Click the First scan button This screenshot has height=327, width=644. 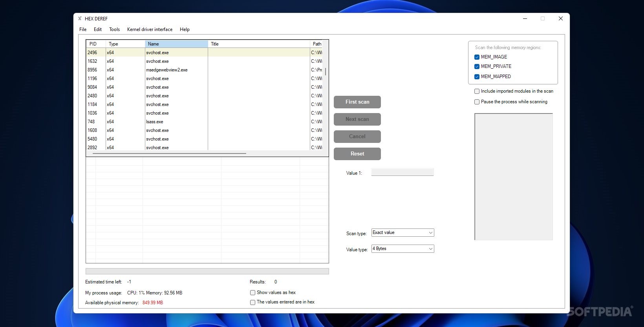click(357, 102)
